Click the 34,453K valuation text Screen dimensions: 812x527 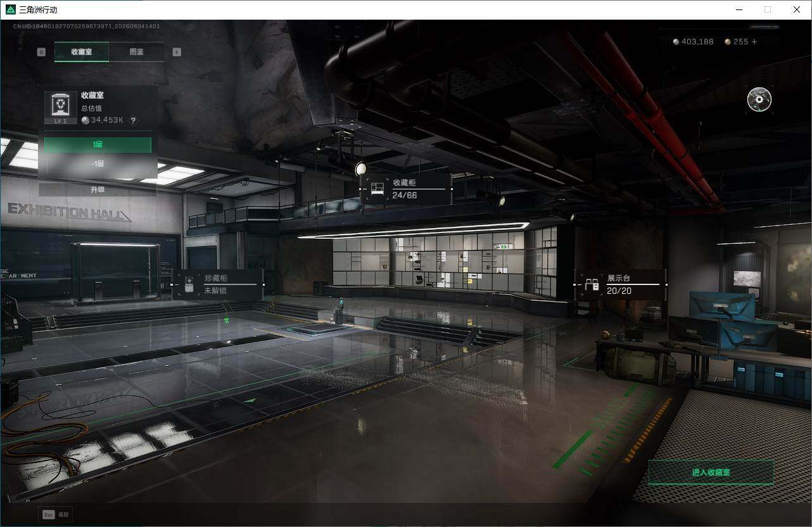[107, 120]
